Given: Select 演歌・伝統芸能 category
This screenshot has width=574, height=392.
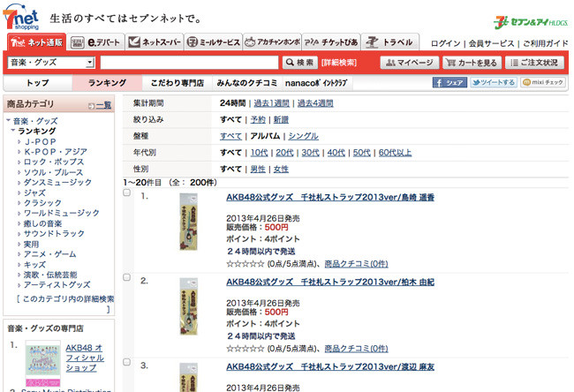Looking at the screenshot, I should point(50,275).
